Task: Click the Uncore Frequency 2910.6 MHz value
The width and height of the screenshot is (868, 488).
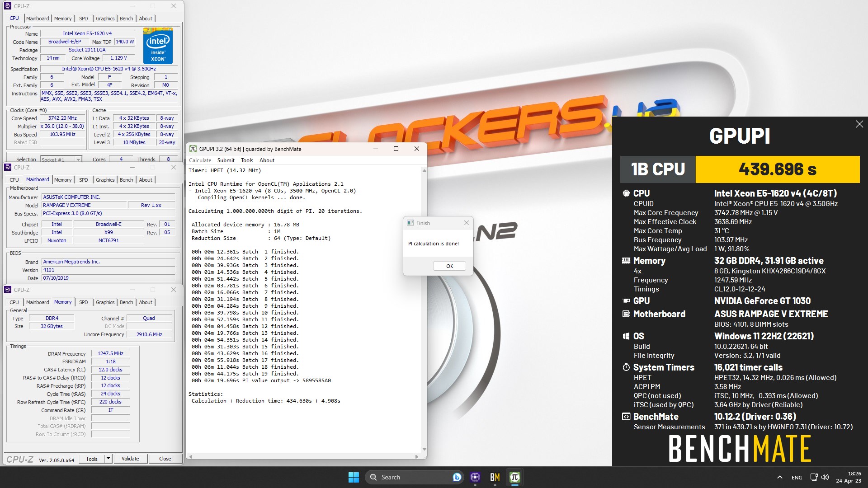Action: click(149, 334)
